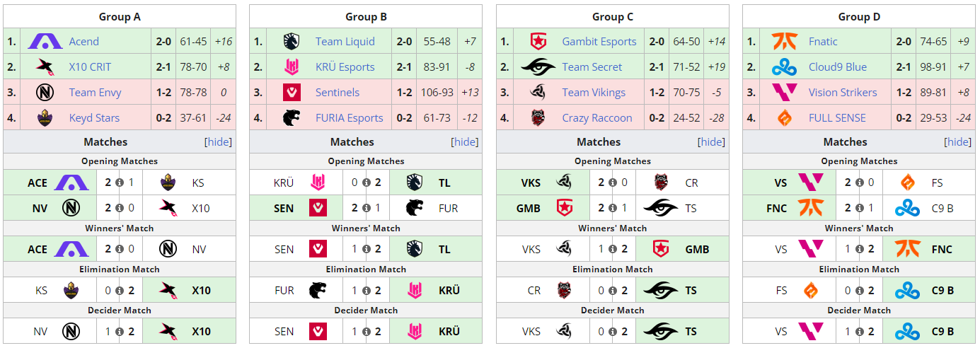Open the KRÜ Esports team page

click(x=345, y=67)
